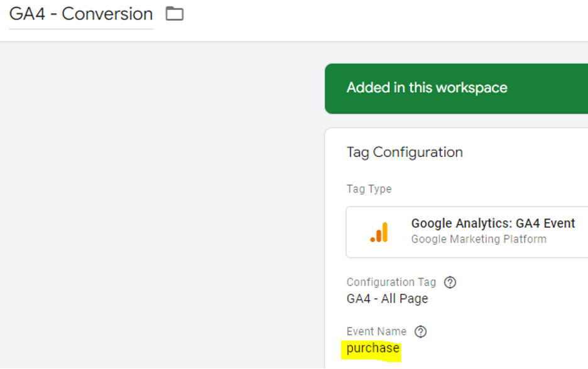The width and height of the screenshot is (588, 369).
Task: Click the Event Name label text
Action: click(x=376, y=331)
